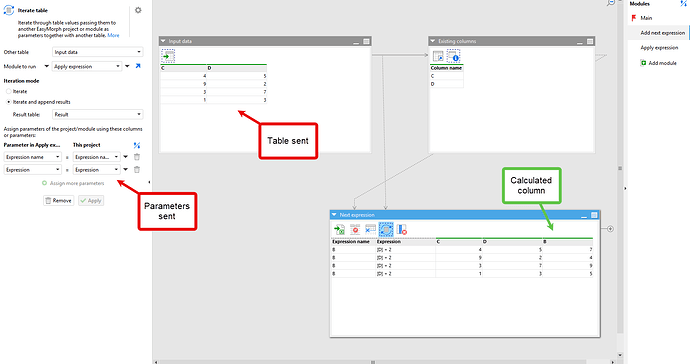Click the import action icon in Input data table

click(x=168, y=56)
